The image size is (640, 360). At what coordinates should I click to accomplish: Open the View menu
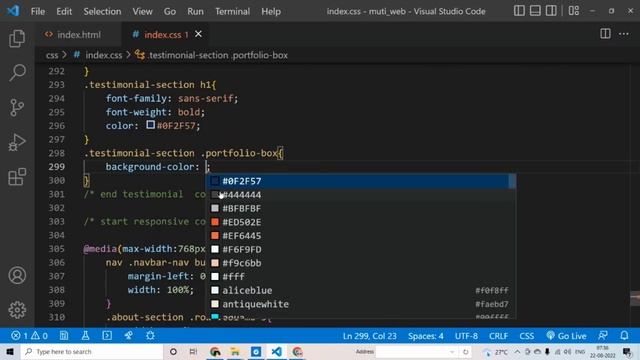[x=142, y=11]
